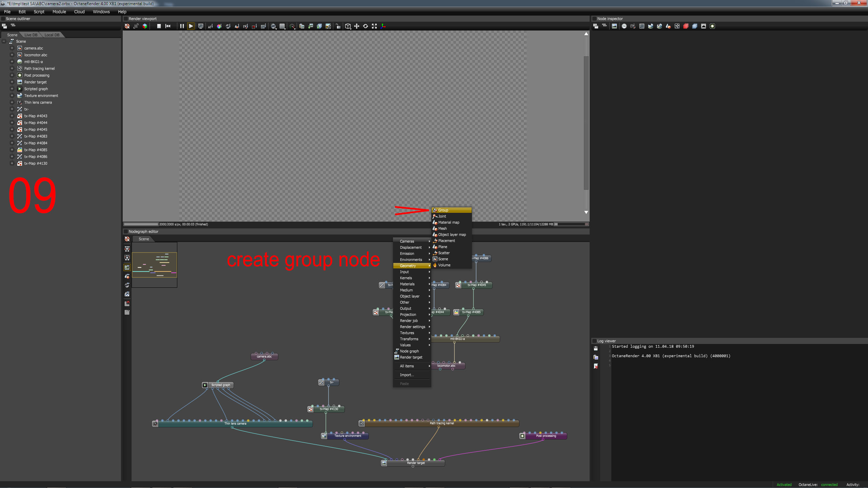Toggle the Node inspector panel checkbox
Viewport: 868px width, 488px height.
tap(594, 19)
